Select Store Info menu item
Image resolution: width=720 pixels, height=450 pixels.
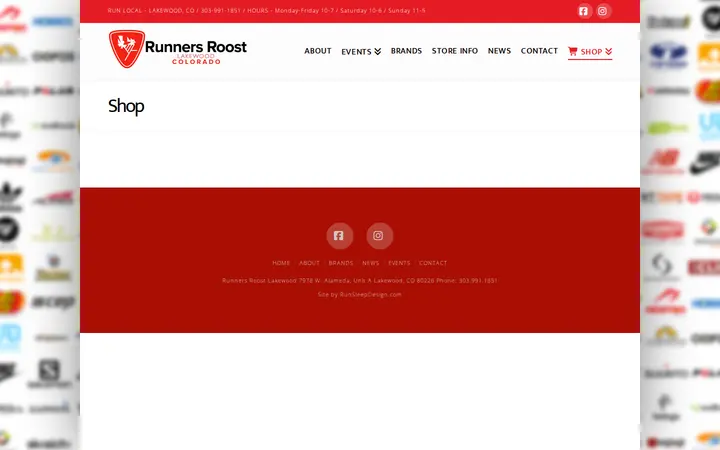455,51
